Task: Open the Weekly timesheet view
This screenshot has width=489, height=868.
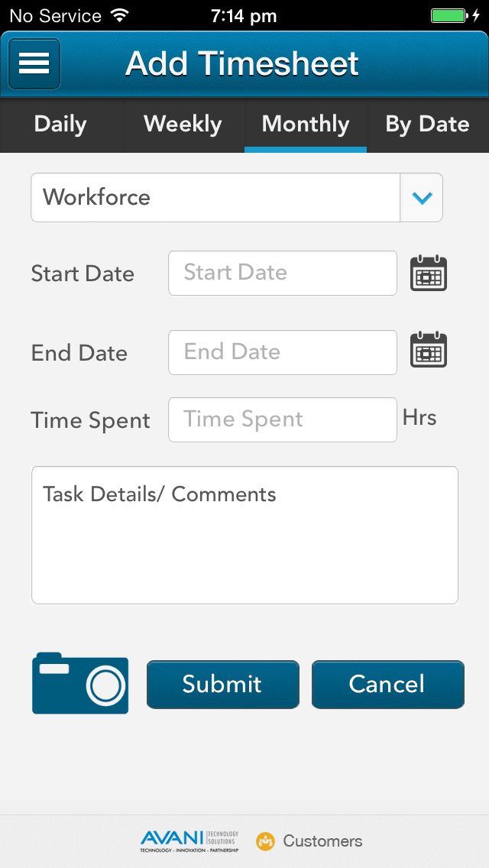Action: point(183,124)
